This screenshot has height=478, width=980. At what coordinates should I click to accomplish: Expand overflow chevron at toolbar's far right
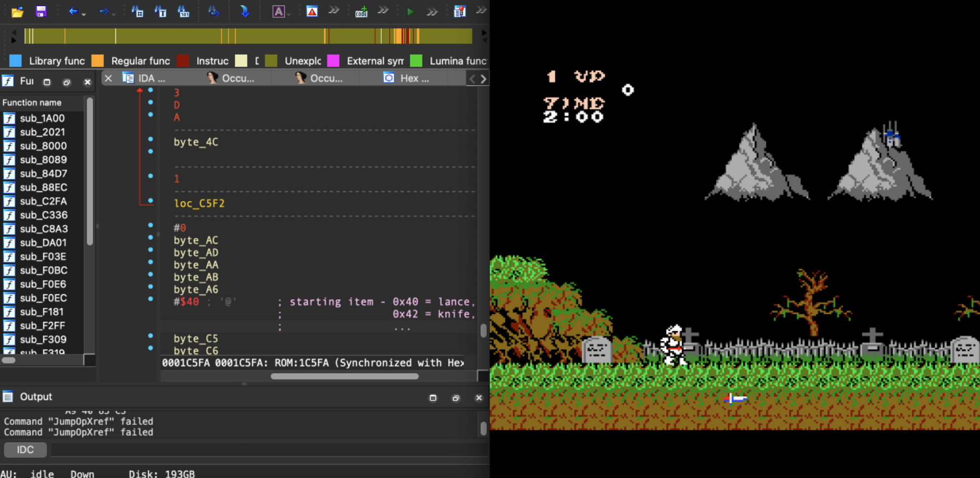481,10
